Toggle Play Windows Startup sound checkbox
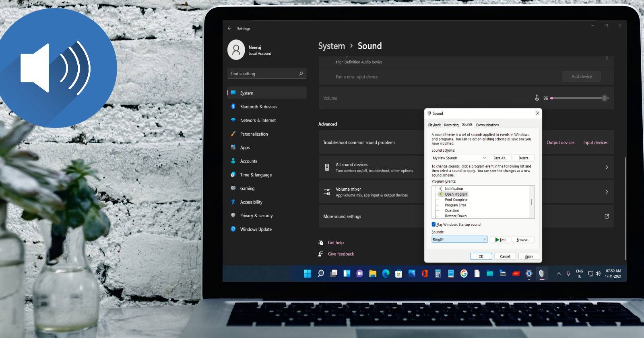This screenshot has height=338, width=644. [x=433, y=225]
